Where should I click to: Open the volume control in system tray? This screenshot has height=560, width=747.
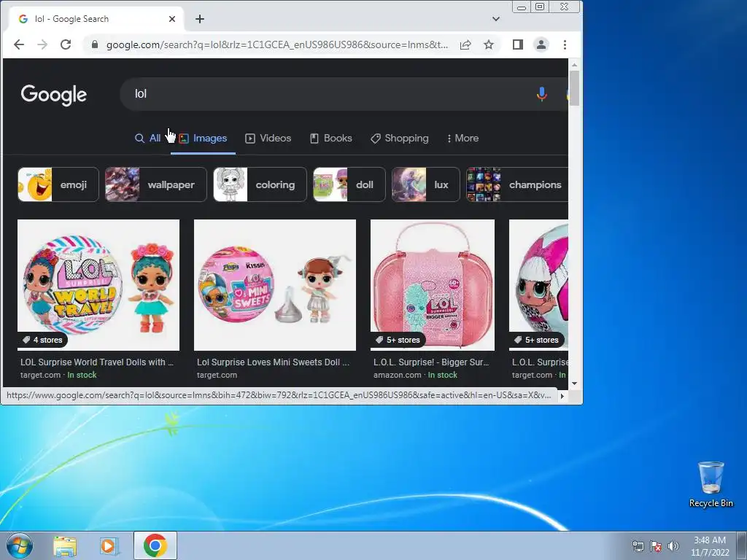(673, 546)
